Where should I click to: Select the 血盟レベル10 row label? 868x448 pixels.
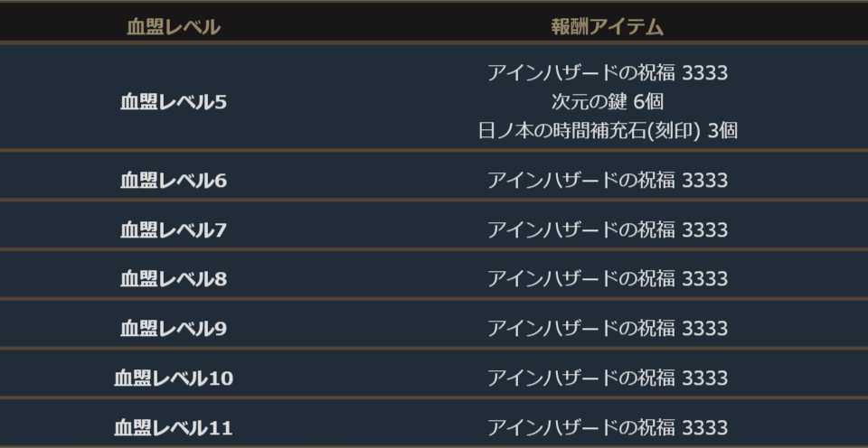[173, 378]
